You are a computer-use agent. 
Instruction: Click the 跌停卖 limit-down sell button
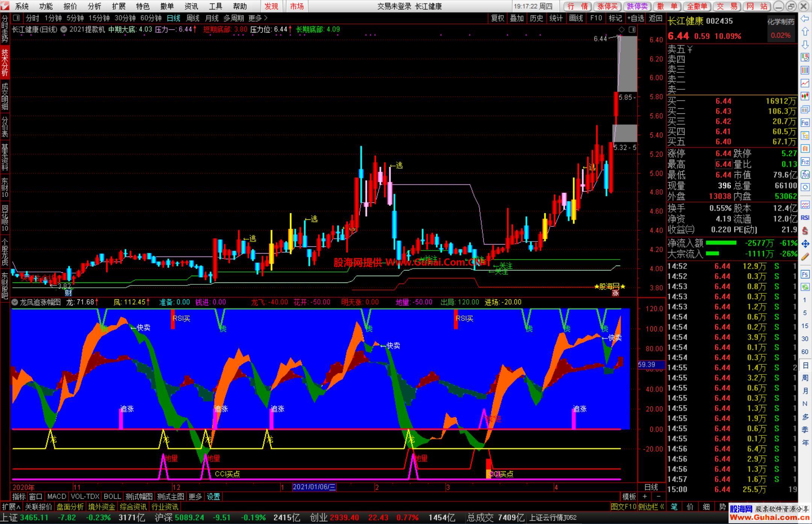[x=638, y=6]
